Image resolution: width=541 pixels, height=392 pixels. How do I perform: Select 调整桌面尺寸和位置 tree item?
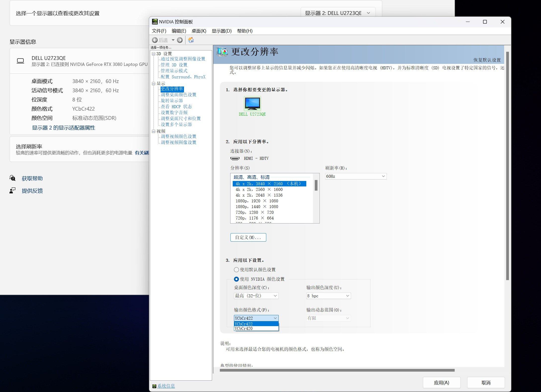point(181,119)
